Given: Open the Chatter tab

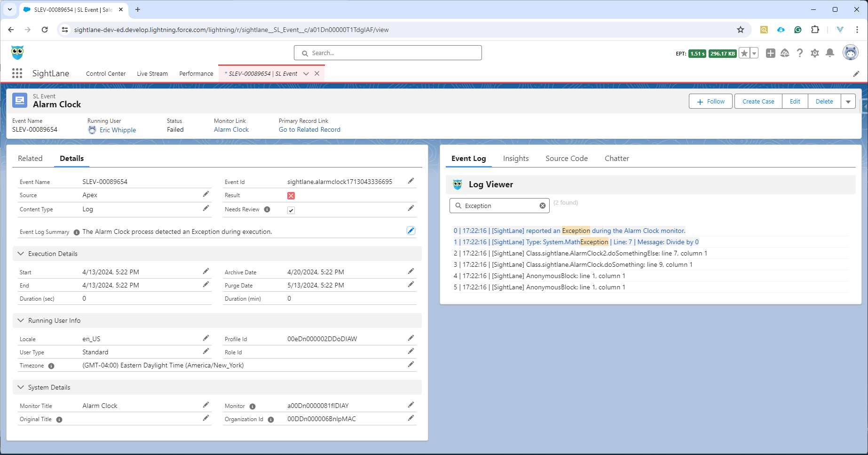Looking at the screenshot, I should pyautogui.click(x=617, y=159).
